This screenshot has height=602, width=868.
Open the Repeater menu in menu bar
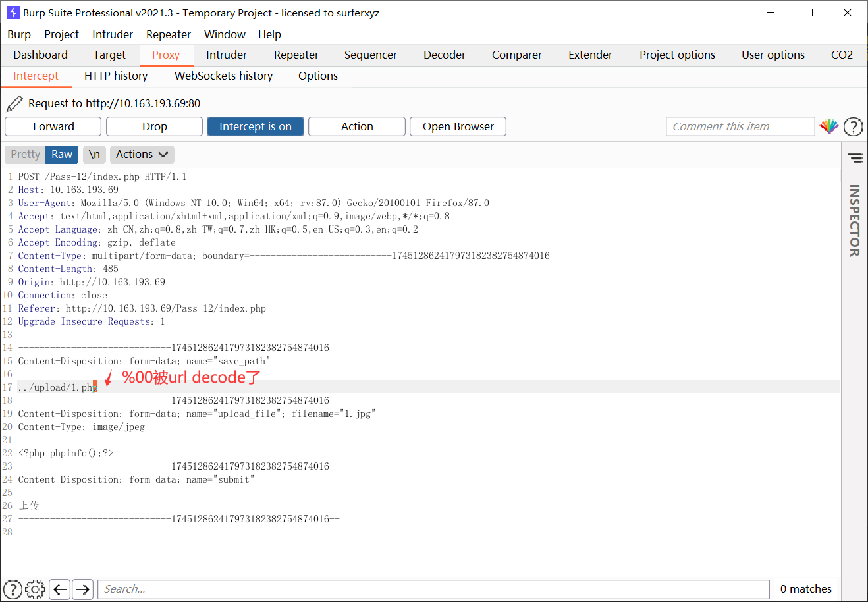[169, 34]
